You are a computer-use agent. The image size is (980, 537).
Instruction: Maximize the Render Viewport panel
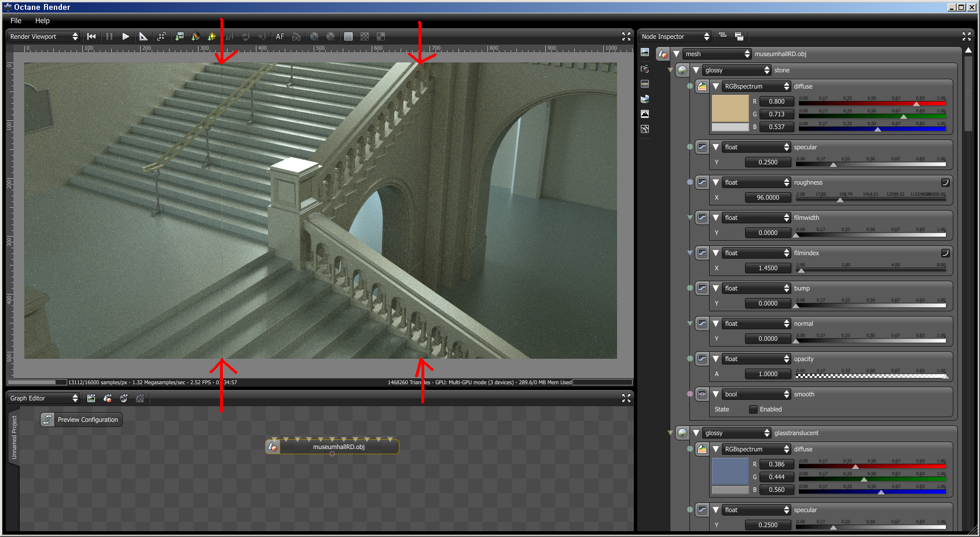626,36
